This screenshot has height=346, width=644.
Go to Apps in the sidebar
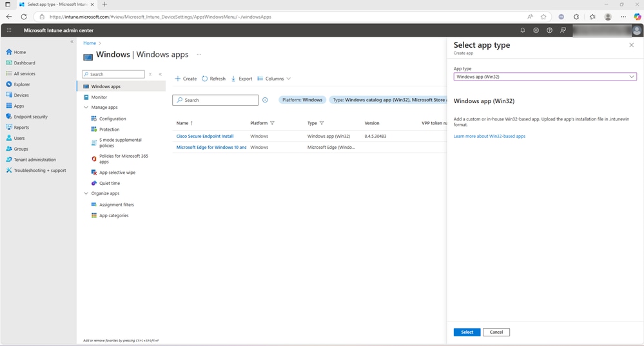coord(15,106)
